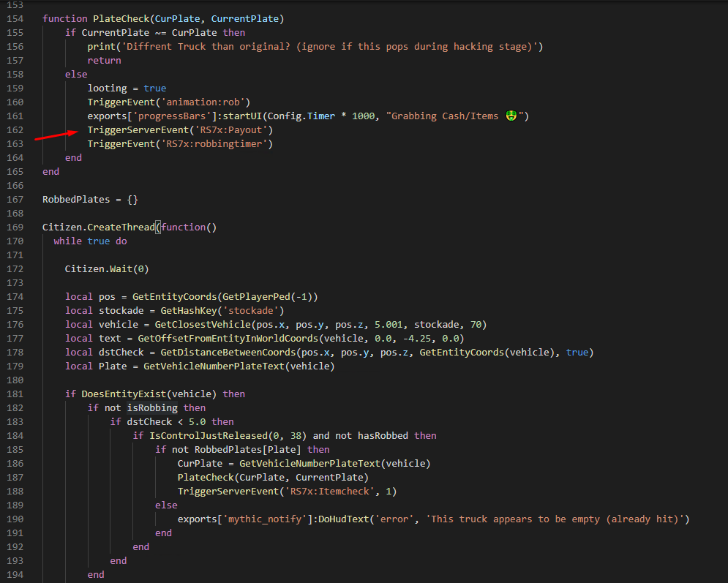
Task: Click RobbedPlates[Plate] on line 185
Action: pos(247,450)
